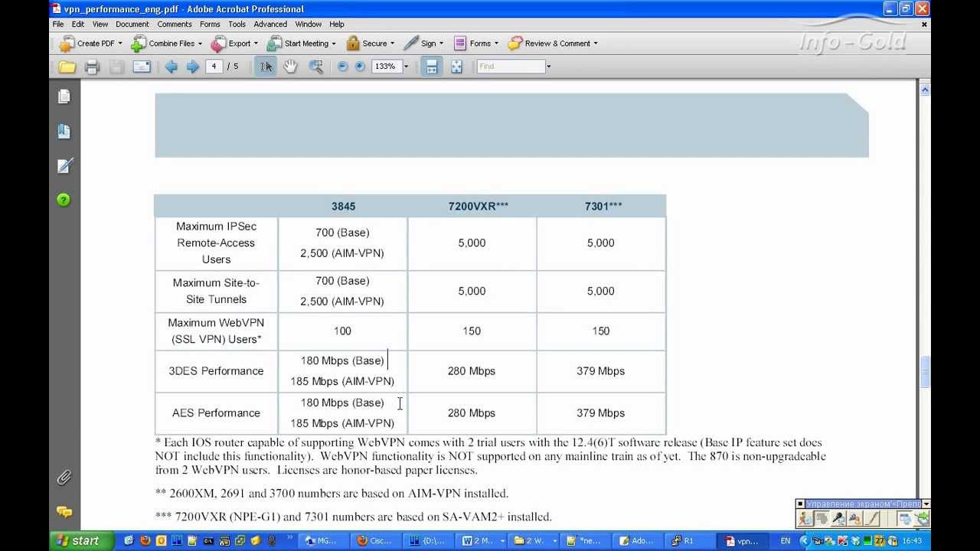
Task: Click the vertical scrollbar thumb
Action: (x=925, y=372)
